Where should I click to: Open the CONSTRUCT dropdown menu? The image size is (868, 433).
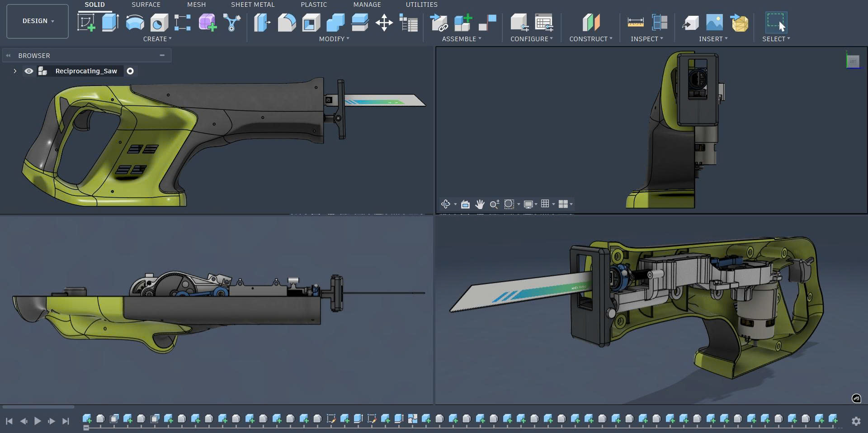[590, 39]
